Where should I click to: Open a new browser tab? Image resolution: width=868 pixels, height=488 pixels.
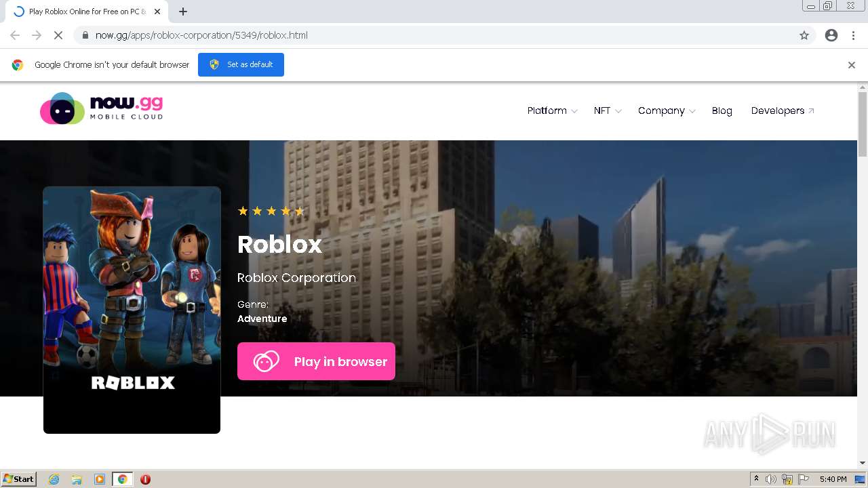tap(183, 12)
